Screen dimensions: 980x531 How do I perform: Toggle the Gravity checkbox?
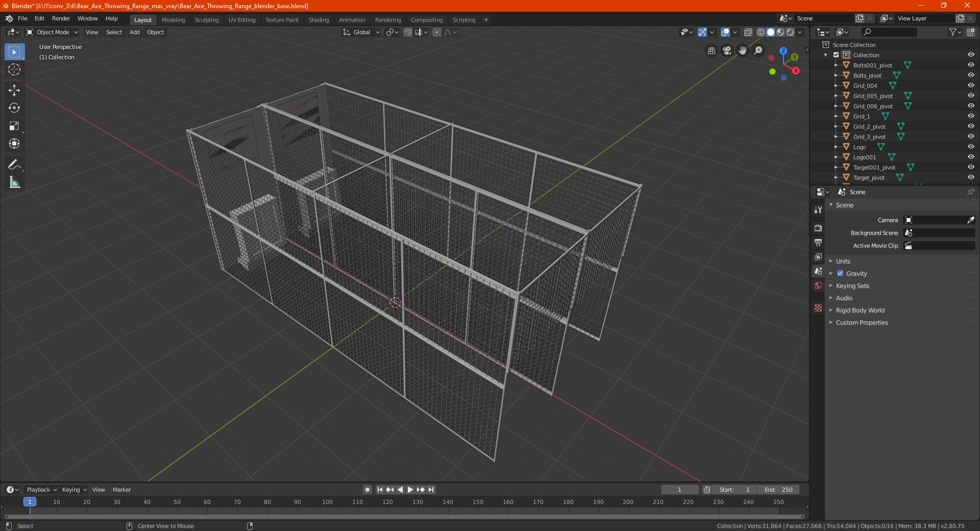(x=840, y=273)
